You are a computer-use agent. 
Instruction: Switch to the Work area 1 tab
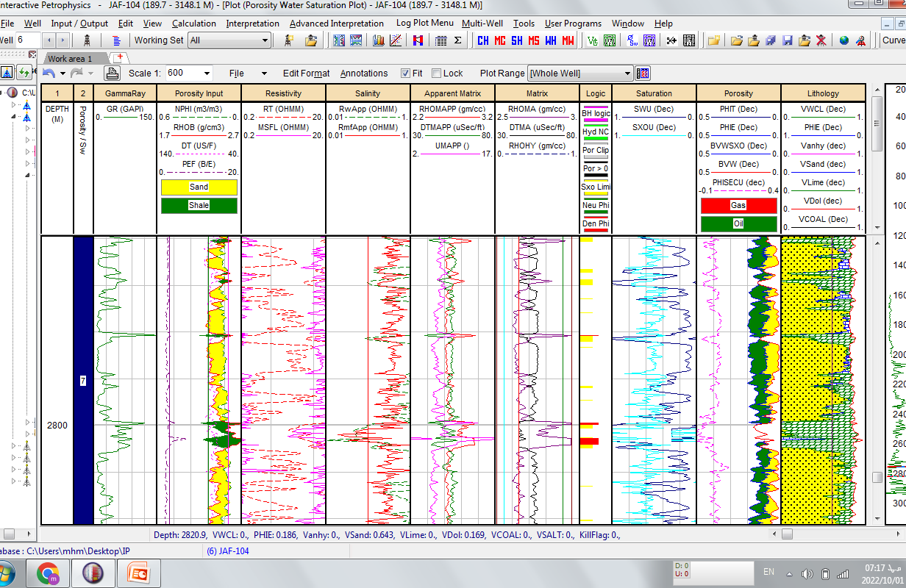click(71, 58)
